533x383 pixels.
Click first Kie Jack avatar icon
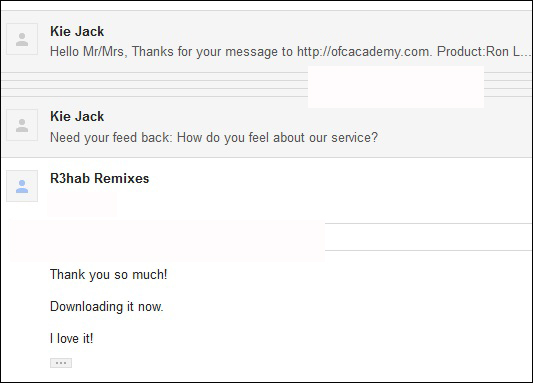click(x=22, y=39)
